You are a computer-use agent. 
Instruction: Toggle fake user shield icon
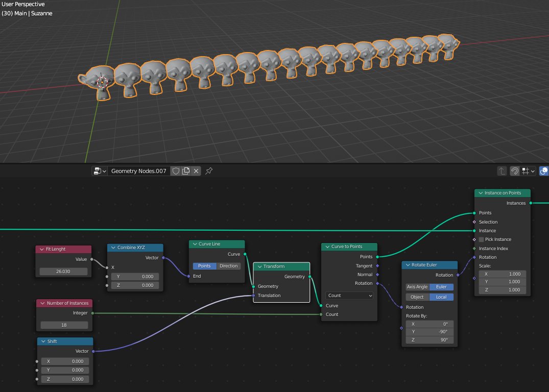[176, 171]
